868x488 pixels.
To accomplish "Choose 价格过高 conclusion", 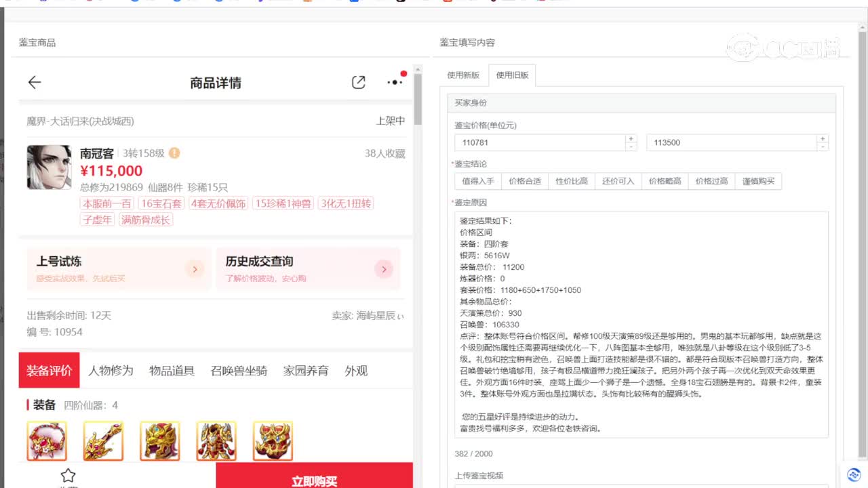I will tap(712, 181).
